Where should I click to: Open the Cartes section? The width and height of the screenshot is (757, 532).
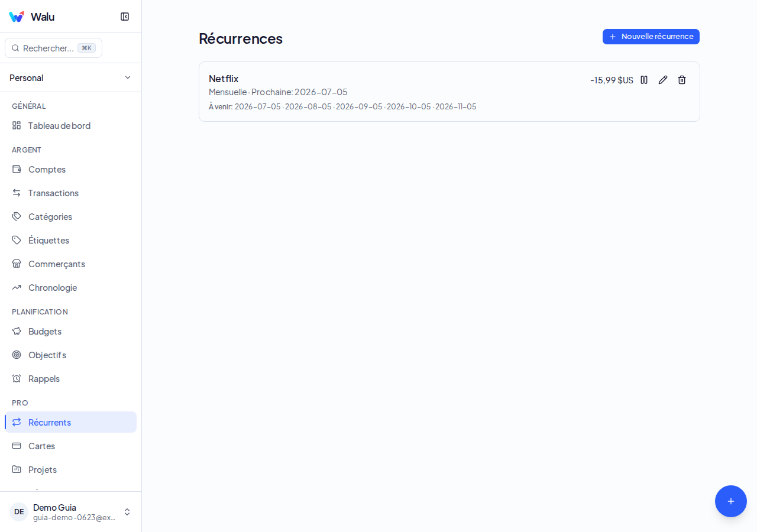click(70, 446)
